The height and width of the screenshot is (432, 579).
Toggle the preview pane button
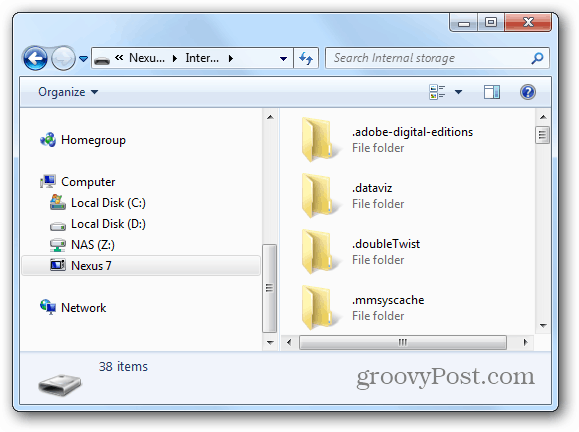(x=492, y=92)
